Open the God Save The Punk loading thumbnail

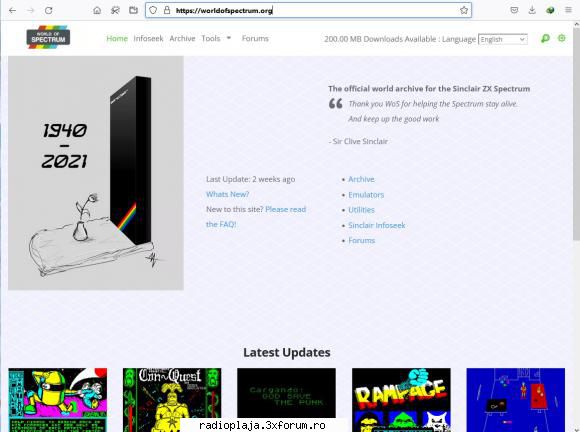click(x=287, y=393)
